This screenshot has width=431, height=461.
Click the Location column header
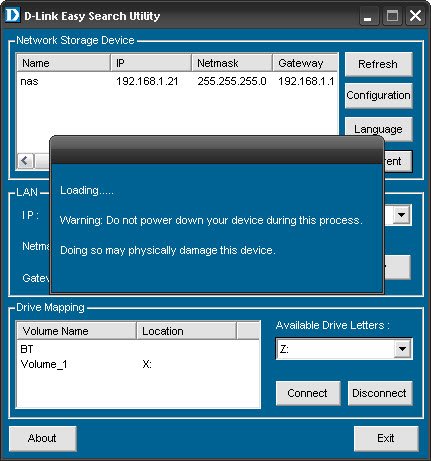coord(186,331)
